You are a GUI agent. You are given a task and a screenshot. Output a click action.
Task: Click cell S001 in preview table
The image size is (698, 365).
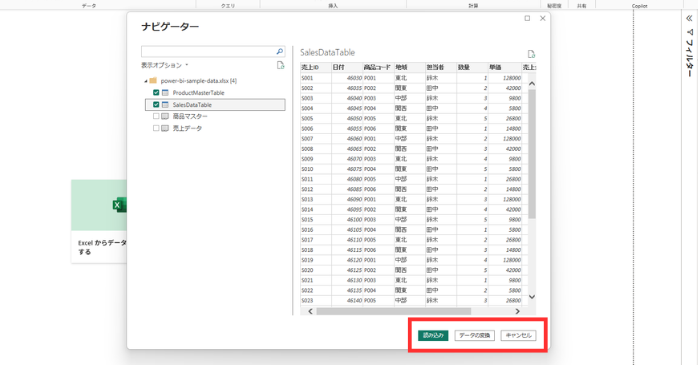click(316, 78)
